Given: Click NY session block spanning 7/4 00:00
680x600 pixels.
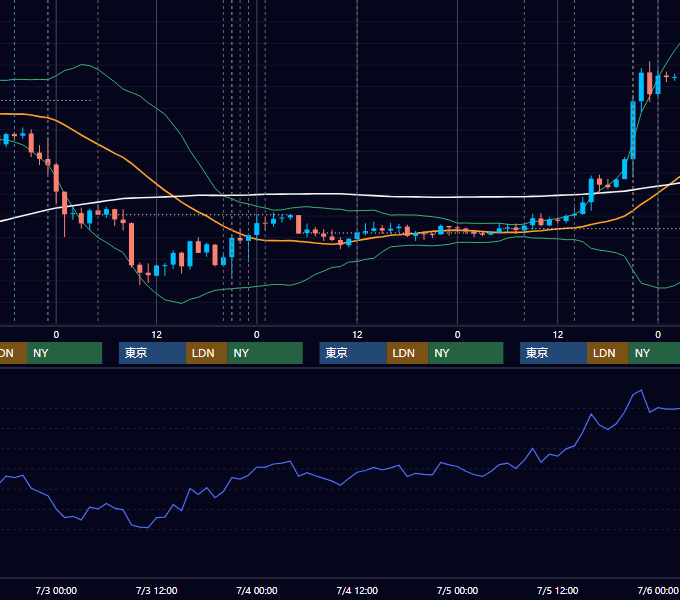Looking at the screenshot, I should pyautogui.click(x=265, y=353).
